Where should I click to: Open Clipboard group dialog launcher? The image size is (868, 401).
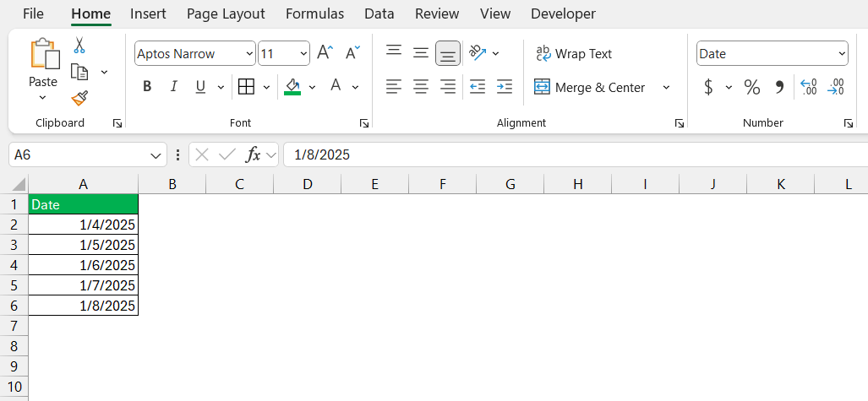117,124
